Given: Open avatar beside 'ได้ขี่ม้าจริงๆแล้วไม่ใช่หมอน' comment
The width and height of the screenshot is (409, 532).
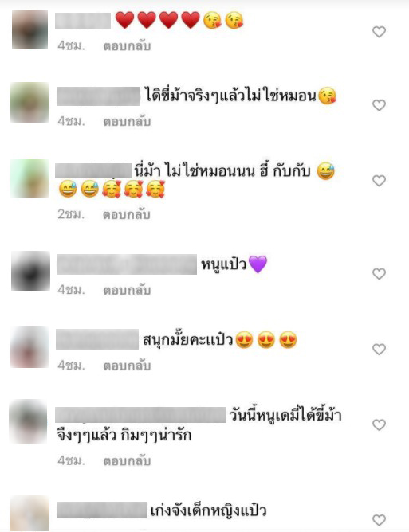Looking at the screenshot, I should pos(29,103).
